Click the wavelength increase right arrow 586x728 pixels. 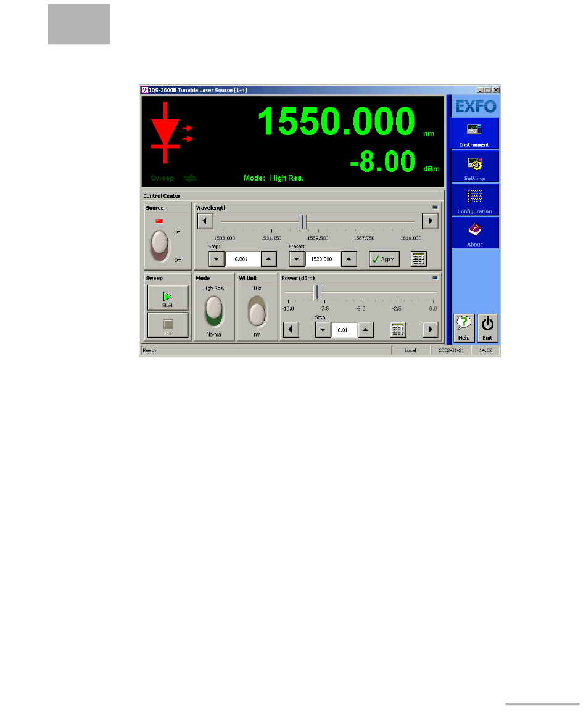430,221
